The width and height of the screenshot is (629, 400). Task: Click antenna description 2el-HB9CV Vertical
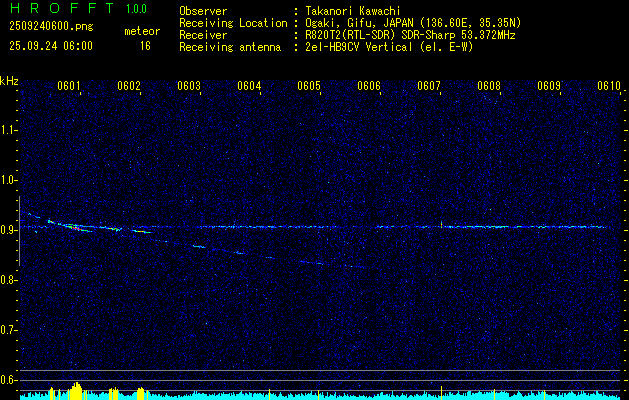coord(359,47)
